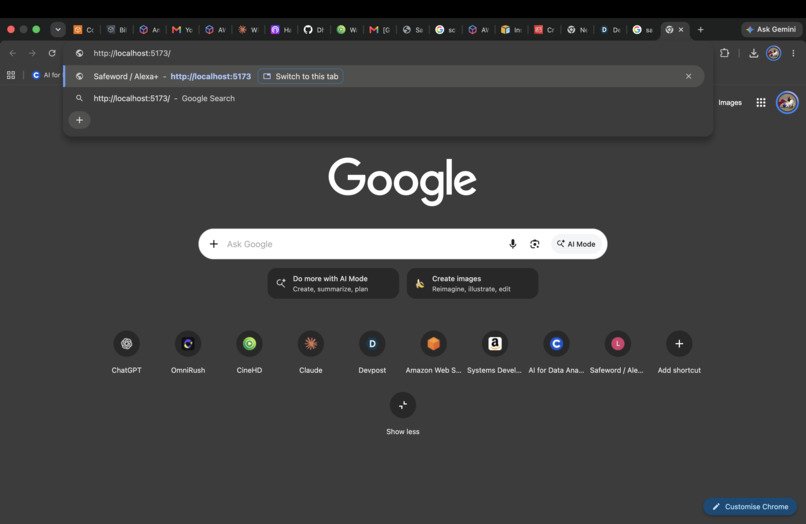Open the Amazon Web Services shortcut
The image size is (806, 524).
(433, 352)
